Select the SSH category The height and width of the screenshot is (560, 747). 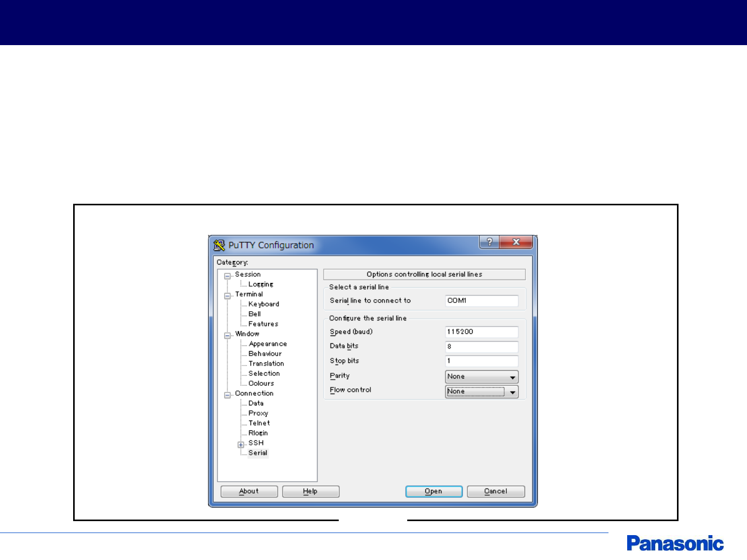(256, 443)
